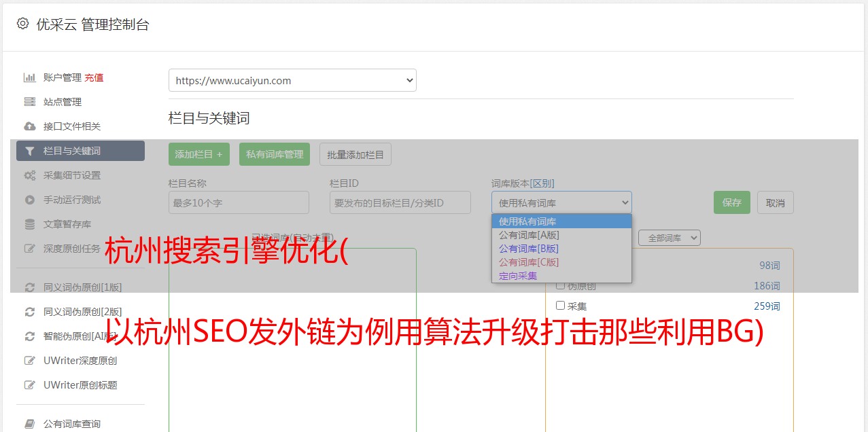Select 栏目与关键词 sidebar item
This screenshot has height=432, width=868.
tap(80, 151)
